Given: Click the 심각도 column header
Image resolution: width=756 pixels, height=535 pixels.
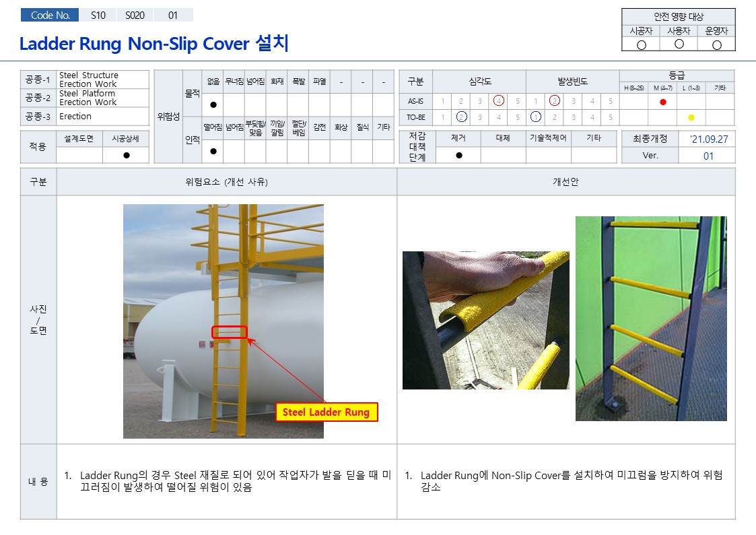Looking at the screenshot, I should pyautogui.click(x=480, y=82).
